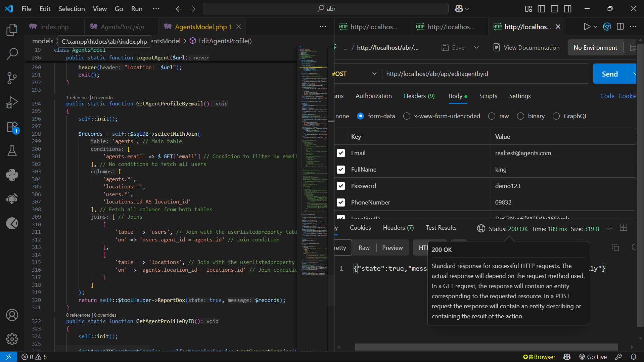Open Source Control panel
This screenshot has height=362, width=644.
point(12,78)
